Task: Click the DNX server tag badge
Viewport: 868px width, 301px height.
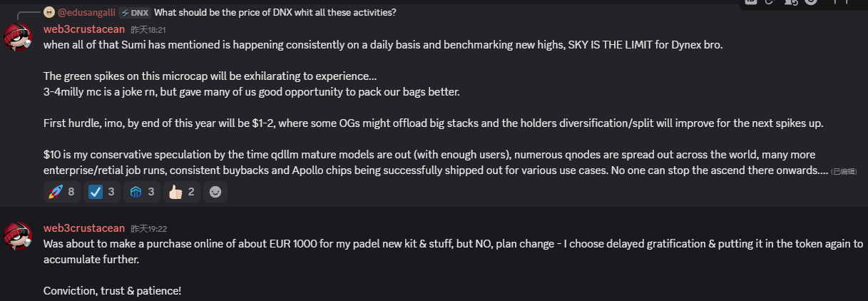Action: [x=134, y=12]
